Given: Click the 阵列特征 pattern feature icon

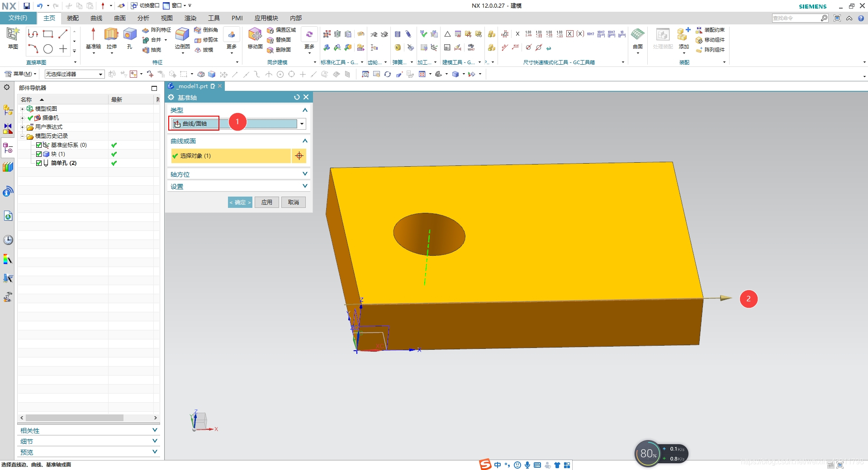Looking at the screenshot, I should (157, 30).
